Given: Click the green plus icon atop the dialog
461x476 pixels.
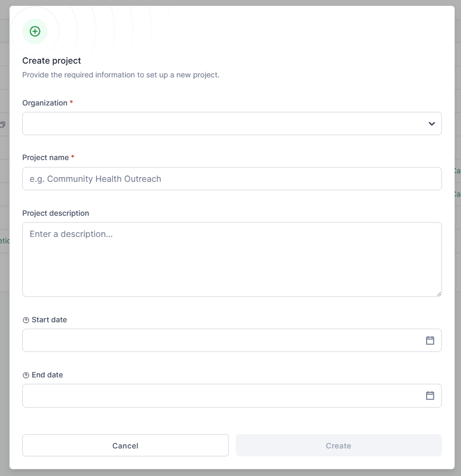Looking at the screenshot, I should 35,31.
